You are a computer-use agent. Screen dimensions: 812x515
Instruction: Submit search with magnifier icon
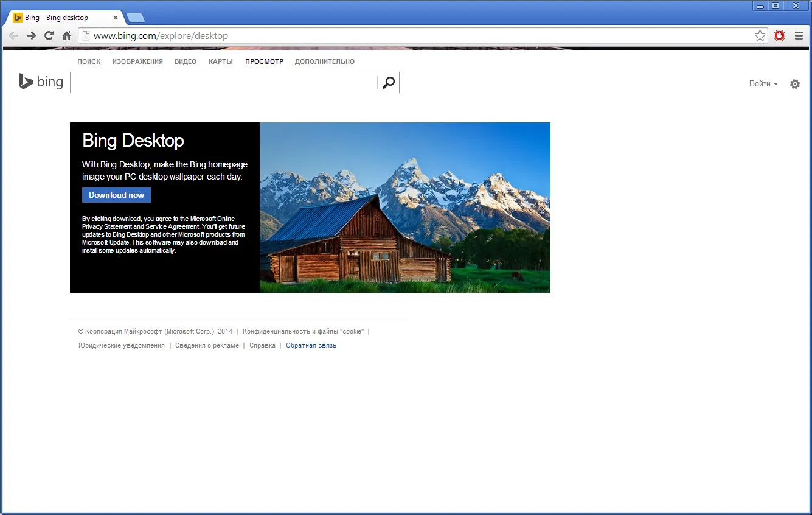pyautogui.click(x=389, y=83)
